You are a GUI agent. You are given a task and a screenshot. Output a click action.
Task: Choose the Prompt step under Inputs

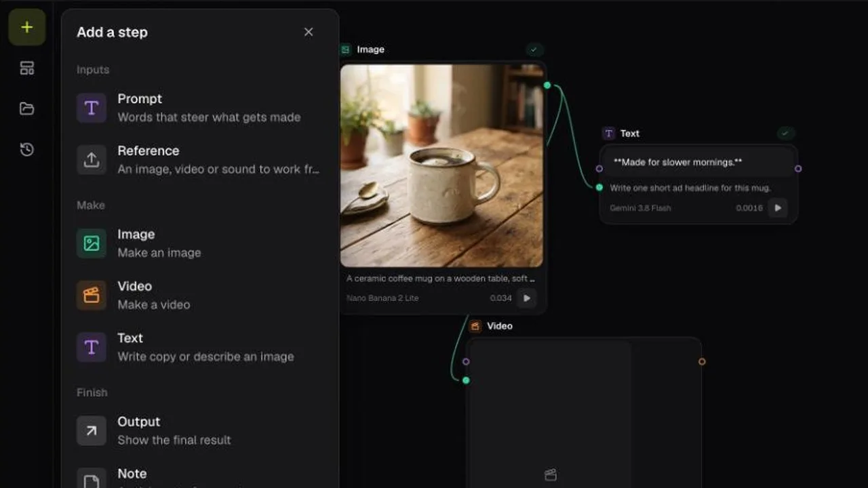(200, 108)
